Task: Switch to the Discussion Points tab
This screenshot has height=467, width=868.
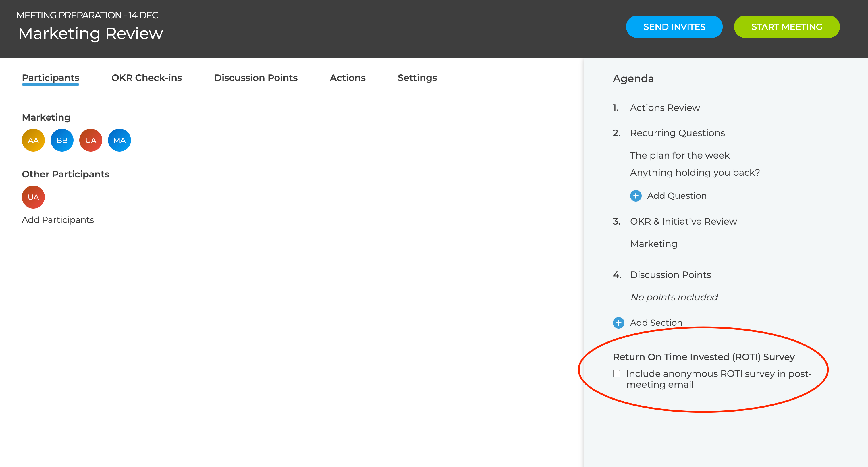Action: (x=256, y=78)
